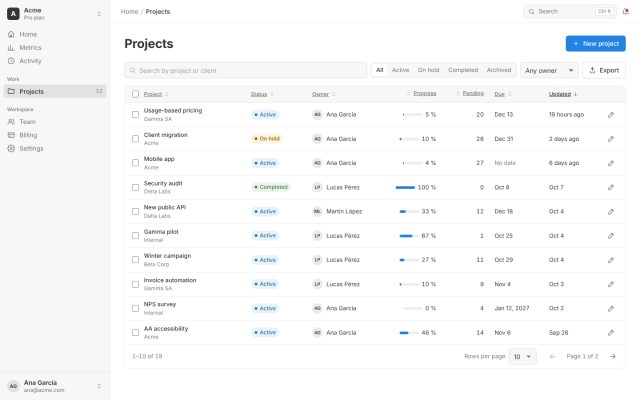Screen dimensions: 640x400
Task: Click Gamma pilot 87% progress bar
Action: [x=409, y=236]
